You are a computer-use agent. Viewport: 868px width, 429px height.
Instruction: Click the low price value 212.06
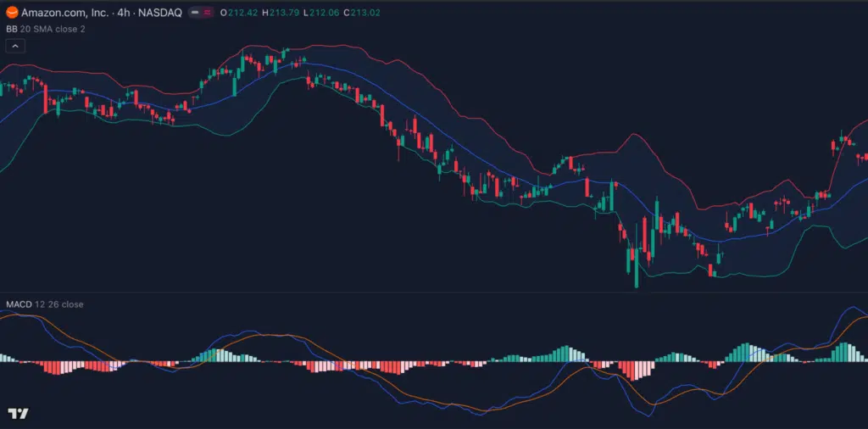coord(325,13)
